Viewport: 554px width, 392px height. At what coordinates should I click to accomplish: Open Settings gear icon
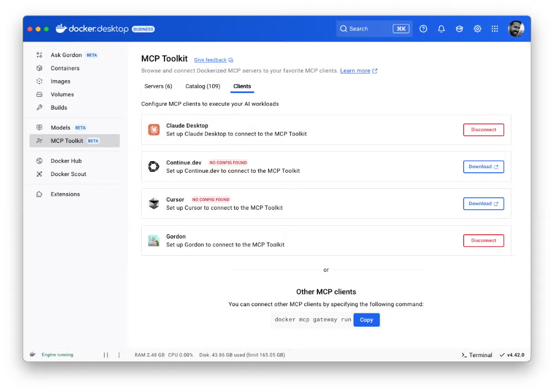tap(478, 29)
